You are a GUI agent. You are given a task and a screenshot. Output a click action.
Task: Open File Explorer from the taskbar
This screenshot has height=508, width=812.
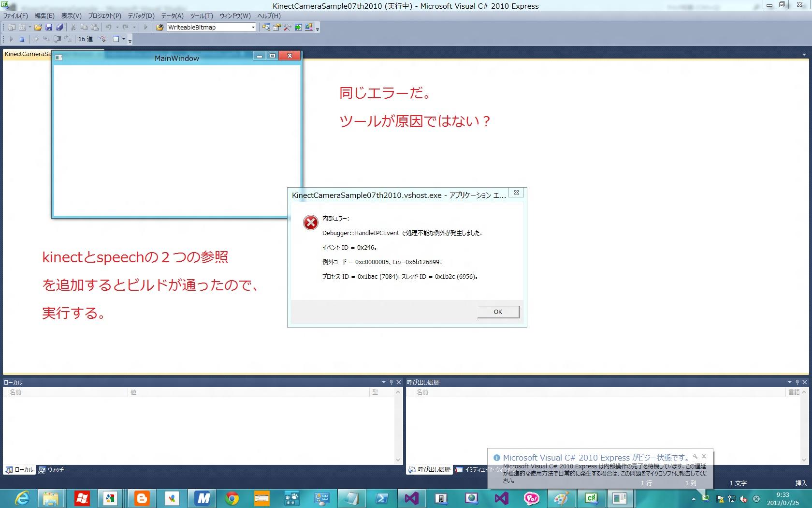coord(51,498)
